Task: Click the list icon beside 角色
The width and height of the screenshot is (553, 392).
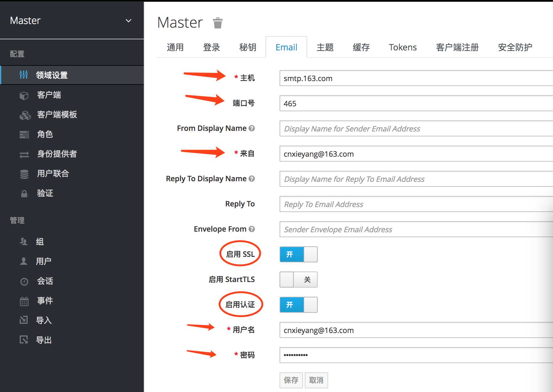Action: 24,135
